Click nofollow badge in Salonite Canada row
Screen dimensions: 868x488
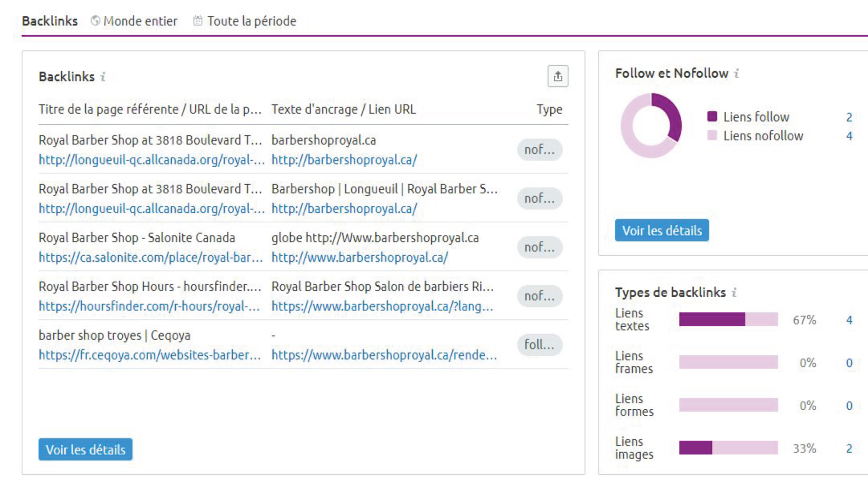point(540,247)
